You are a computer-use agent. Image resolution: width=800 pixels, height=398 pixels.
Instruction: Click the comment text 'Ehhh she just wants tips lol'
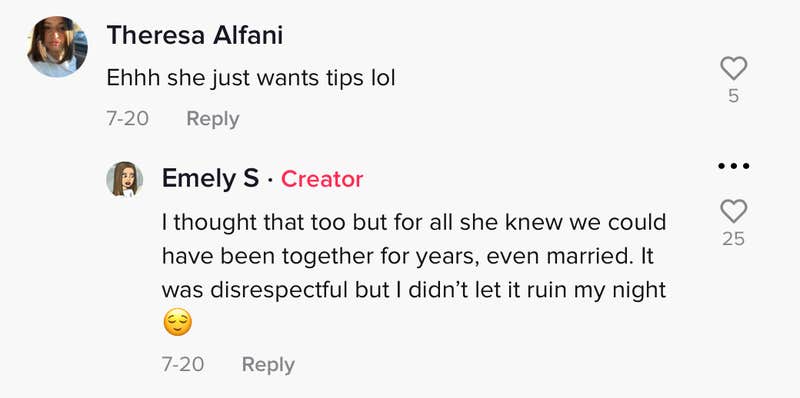coord(251,78)
